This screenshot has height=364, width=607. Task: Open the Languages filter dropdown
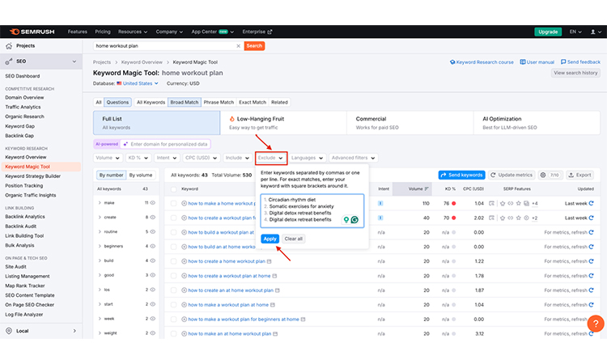click(x=307, y=158)
